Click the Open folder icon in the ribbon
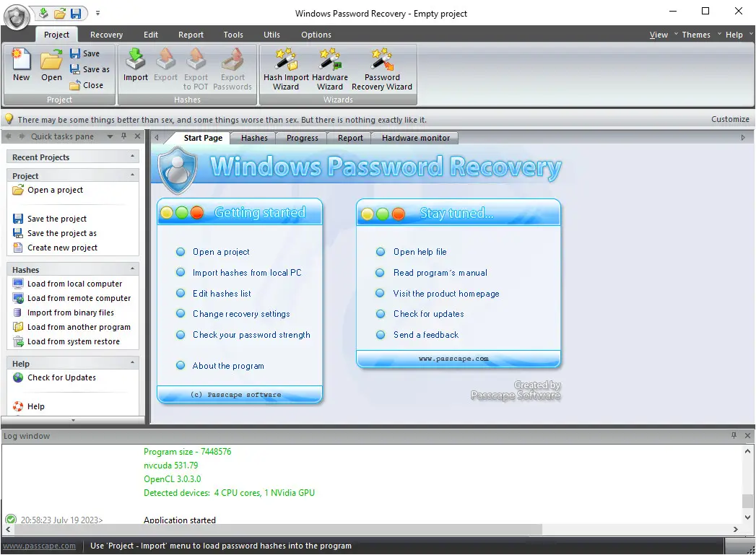 [51, 65]
